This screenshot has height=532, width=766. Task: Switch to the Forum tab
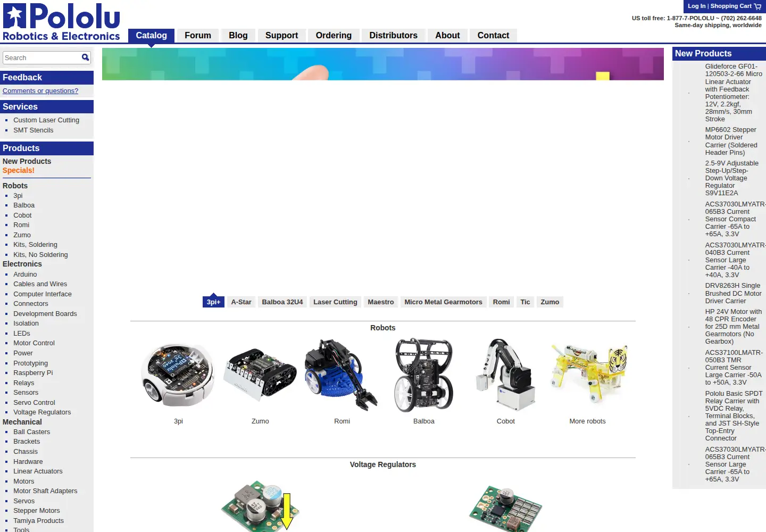coord(198,36)
